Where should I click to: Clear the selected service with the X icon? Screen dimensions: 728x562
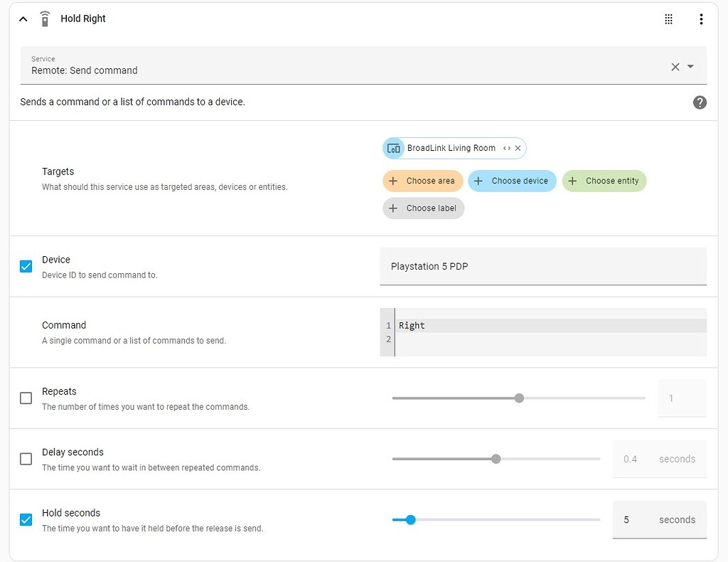[675, 66]
